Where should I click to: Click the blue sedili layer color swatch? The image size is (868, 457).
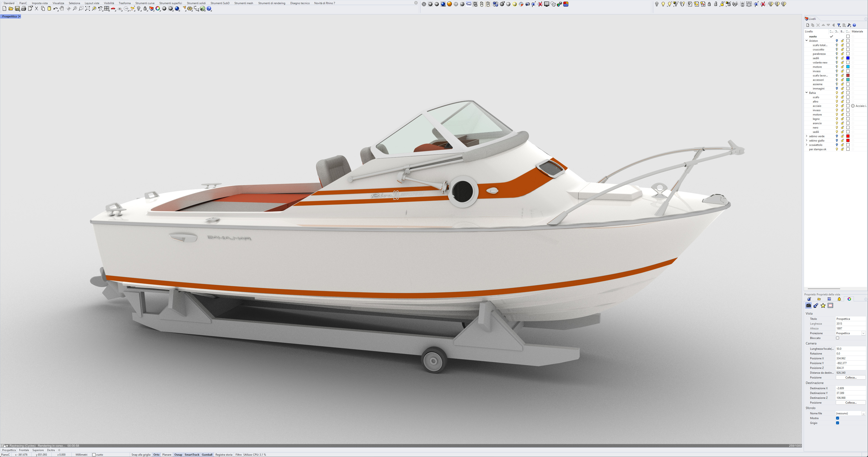click(x=848, y=58)
